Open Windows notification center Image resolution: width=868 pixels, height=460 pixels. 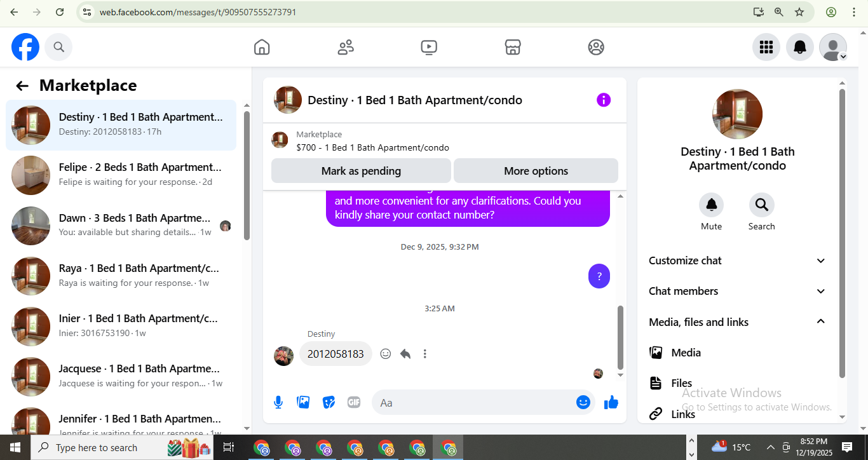(x=847, y=447)
